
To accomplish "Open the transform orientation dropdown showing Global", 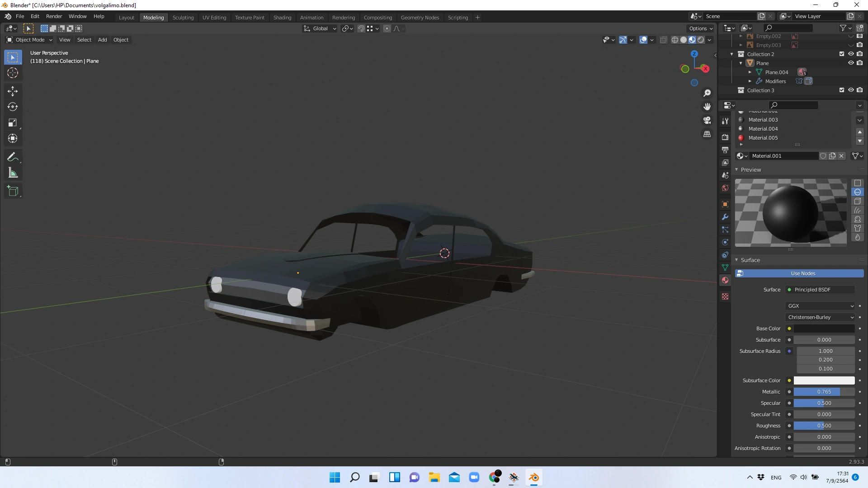I will pos(320,28).
